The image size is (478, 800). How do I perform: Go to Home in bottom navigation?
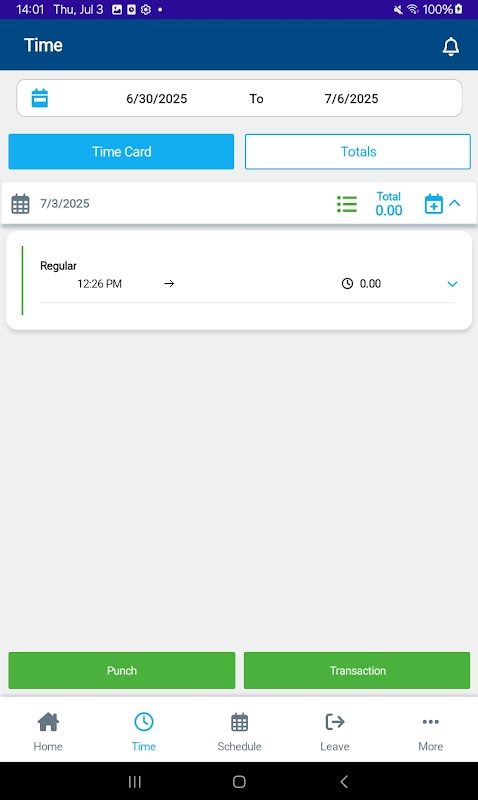(48, 732)
